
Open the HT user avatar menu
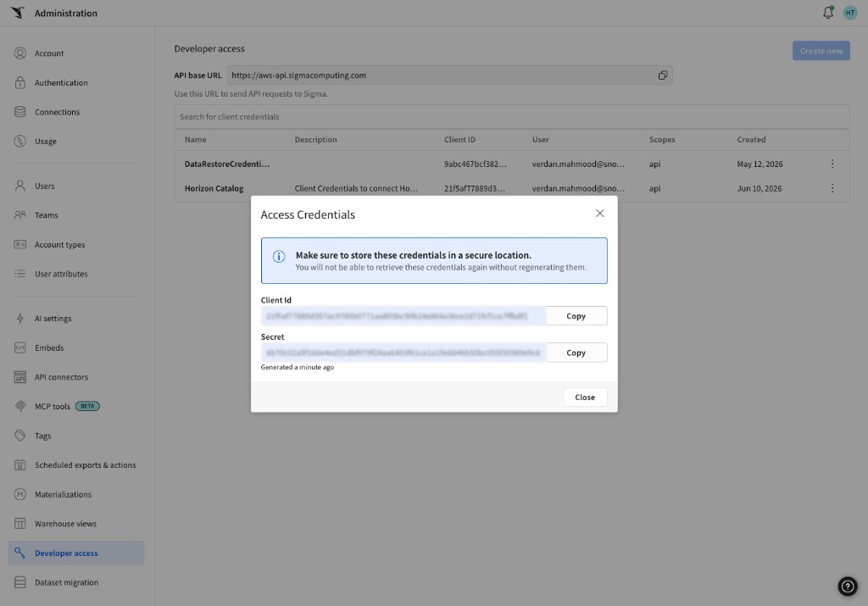(849, 13)
